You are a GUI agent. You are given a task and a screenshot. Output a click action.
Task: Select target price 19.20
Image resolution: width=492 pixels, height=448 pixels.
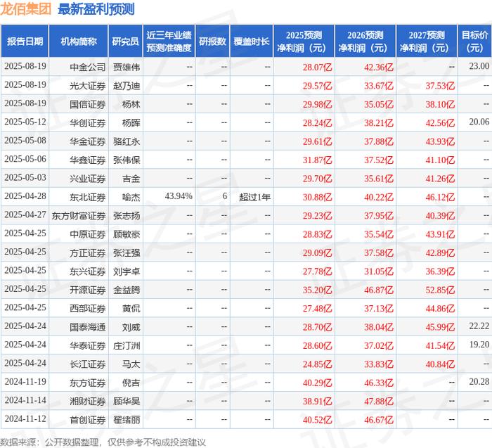[479, 345]
